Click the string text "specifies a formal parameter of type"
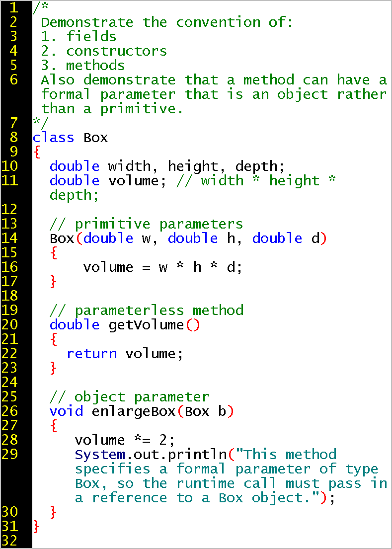The image size is (392, 549). pos(227,469)
